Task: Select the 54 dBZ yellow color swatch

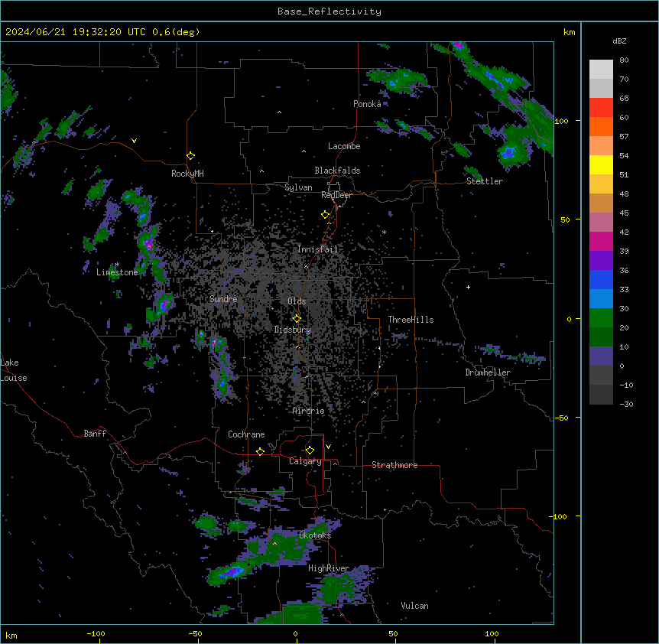Action: tap(601, 164)
